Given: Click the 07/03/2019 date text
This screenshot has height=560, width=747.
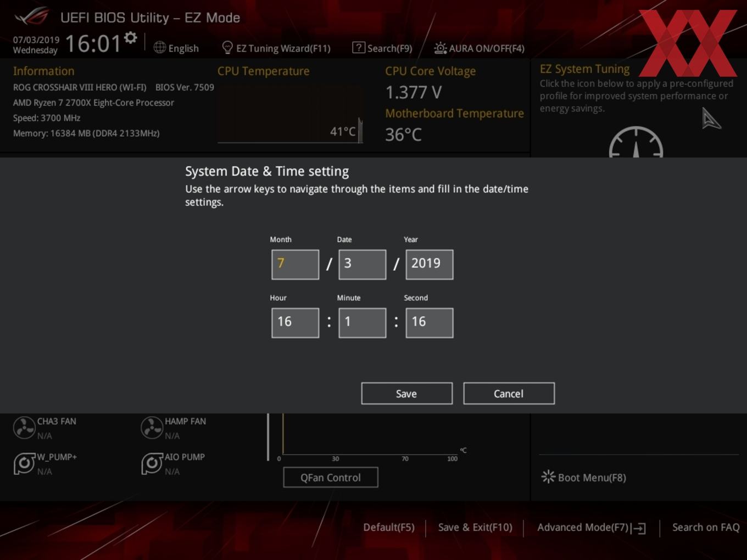Looking at the screenshot, I should click(x=36, y=40).
